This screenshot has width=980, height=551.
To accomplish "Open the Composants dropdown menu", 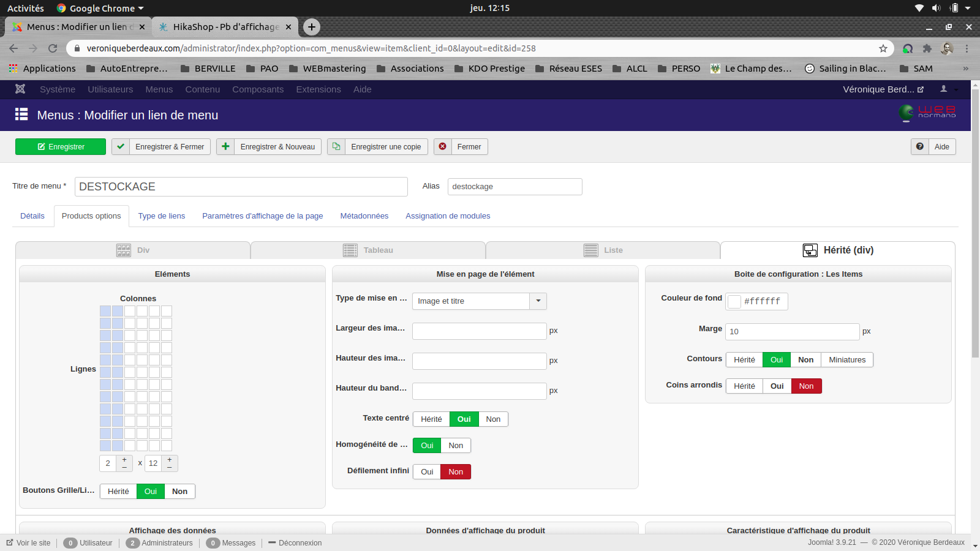I will (258, 89).
